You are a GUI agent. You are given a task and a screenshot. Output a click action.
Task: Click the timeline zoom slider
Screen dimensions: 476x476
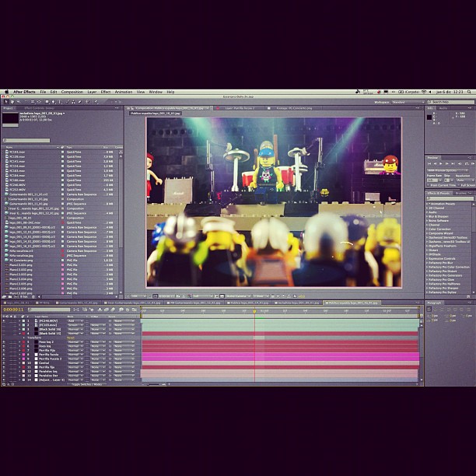pos(153,384)
